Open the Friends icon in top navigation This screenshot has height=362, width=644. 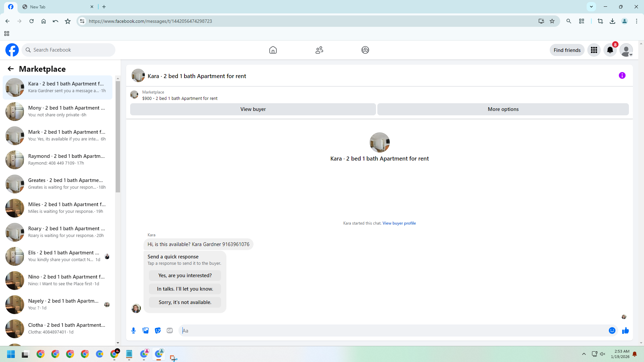(x=319, y=50)
